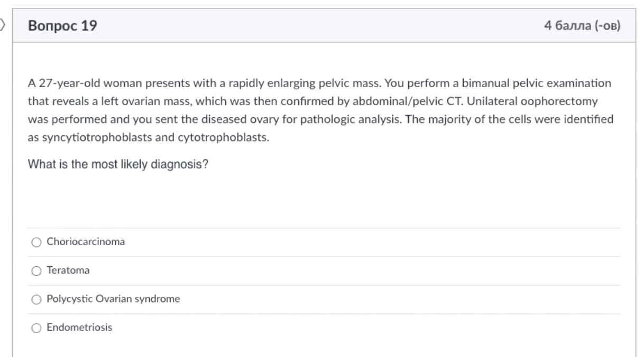Click the "What is the most likely diagnosis?" prompt
The width and height of the screenshot is (644, 357).
[118, 164]
